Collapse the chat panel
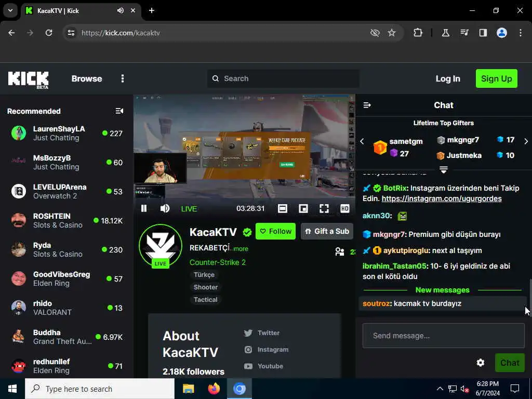This screenshot has height=399, width=532. (x=367, y=105)
